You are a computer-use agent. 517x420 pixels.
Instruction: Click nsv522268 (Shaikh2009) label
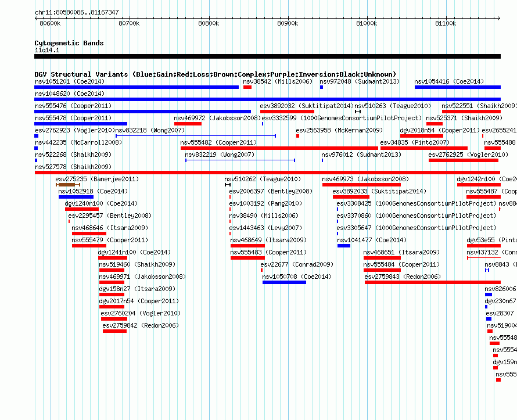(x=73, y=155)
